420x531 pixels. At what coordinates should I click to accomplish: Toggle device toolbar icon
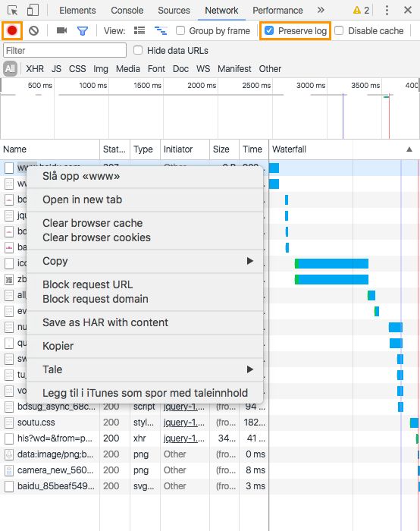click(x=33, y=10)
